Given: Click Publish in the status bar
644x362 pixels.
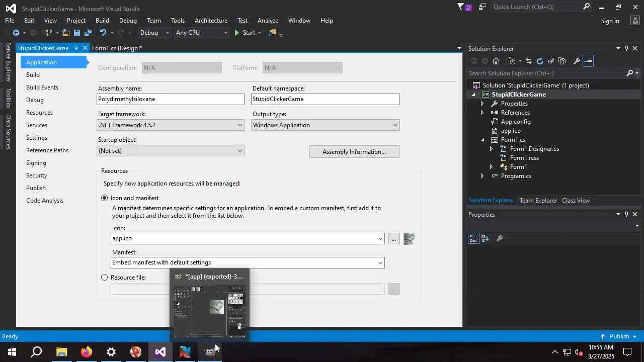Looking at the screenshot, I should pyautogui.click(x=618, y=336).
